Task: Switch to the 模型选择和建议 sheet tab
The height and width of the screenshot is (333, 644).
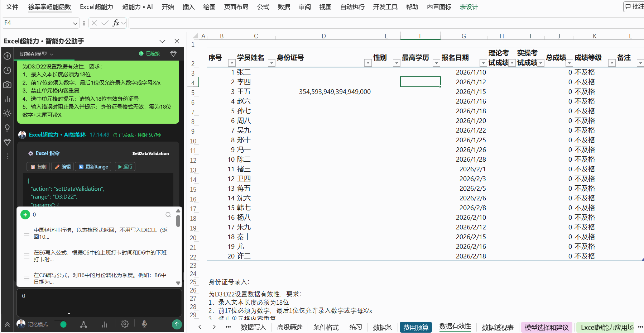Action: tap(547, 327)
